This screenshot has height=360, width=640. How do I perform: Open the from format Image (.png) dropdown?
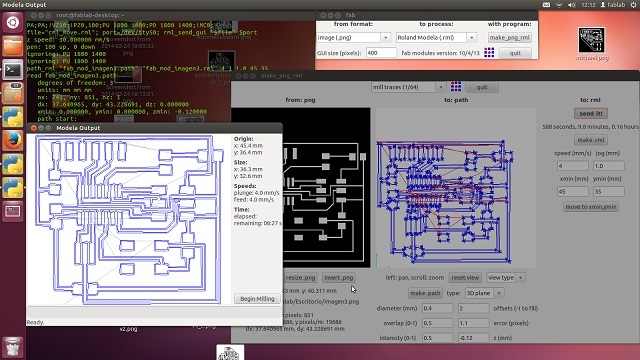click(354, 38)
